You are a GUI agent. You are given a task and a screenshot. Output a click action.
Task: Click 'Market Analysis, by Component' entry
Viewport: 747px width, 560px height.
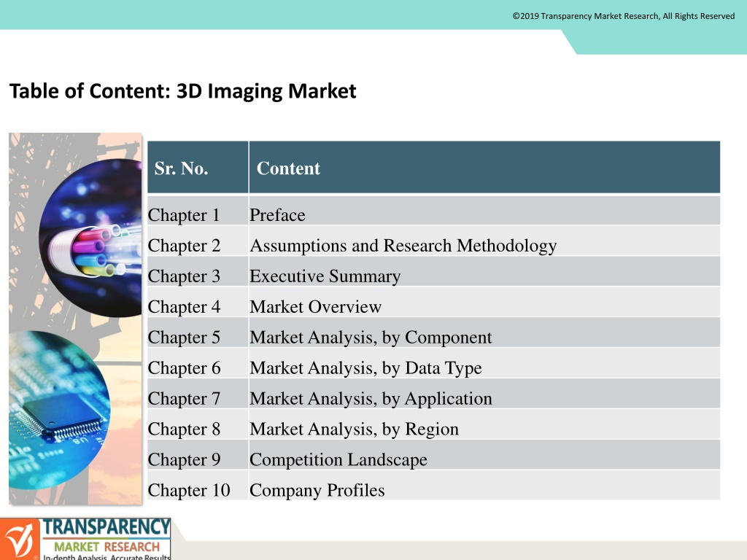[484, 332]
